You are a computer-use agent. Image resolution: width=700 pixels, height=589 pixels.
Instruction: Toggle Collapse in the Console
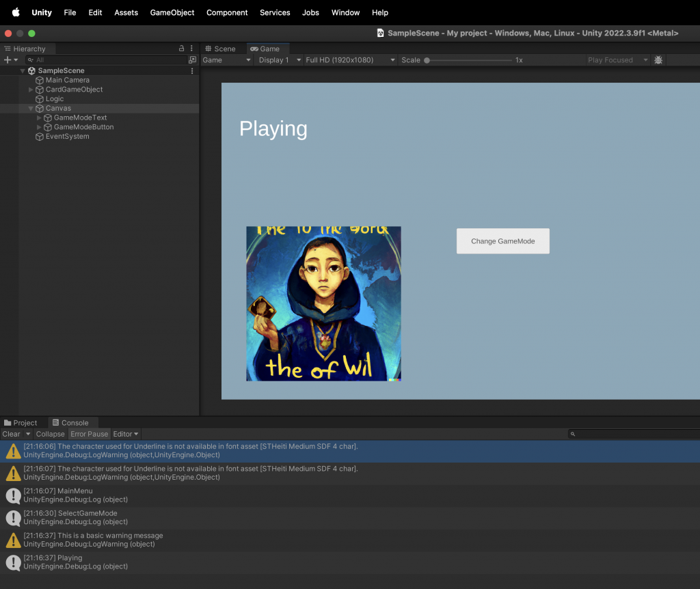(x=50, y=434)
